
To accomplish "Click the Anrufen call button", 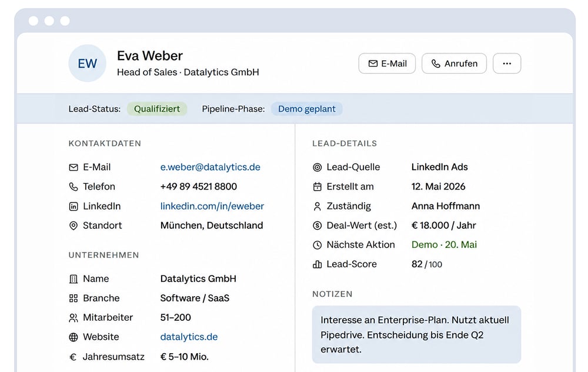I will coord(454,64).
